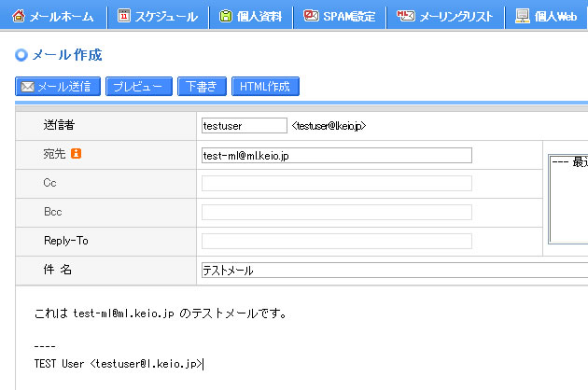Click the 件名 subject field with テストメール
Image resolution: width=588 pixels, height=390 pixels.
(x=392, y=271)
